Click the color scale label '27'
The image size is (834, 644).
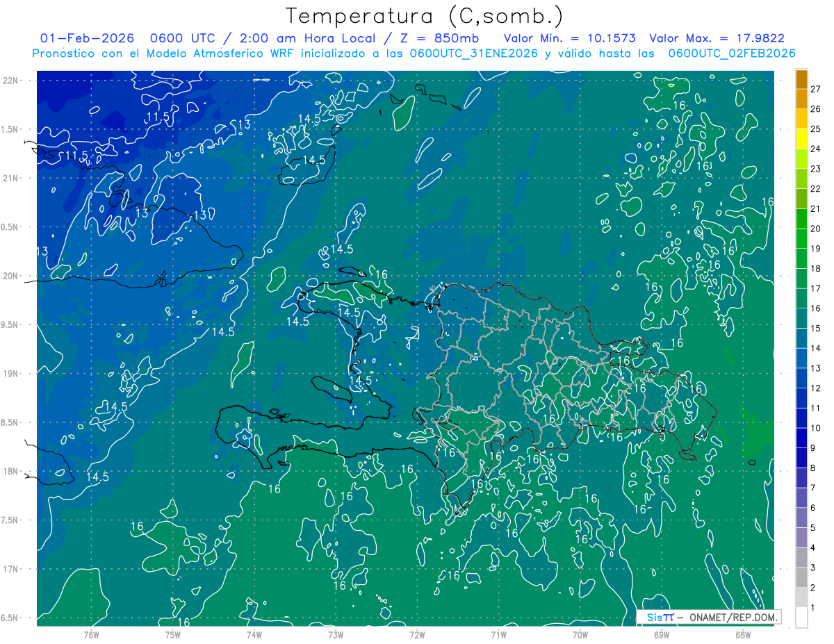pyautogui.click(x=816, y=89)
